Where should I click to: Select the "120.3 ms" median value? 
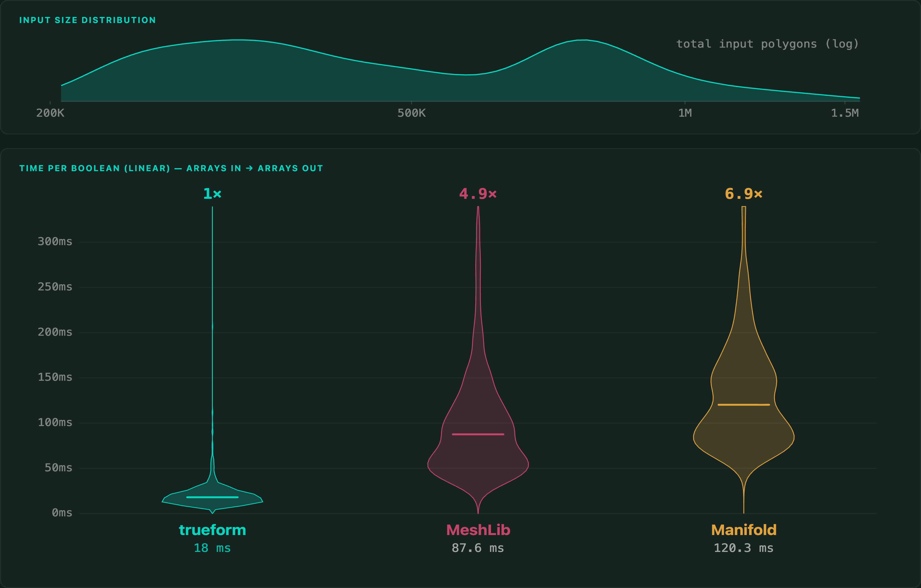(x=743, y=548)
